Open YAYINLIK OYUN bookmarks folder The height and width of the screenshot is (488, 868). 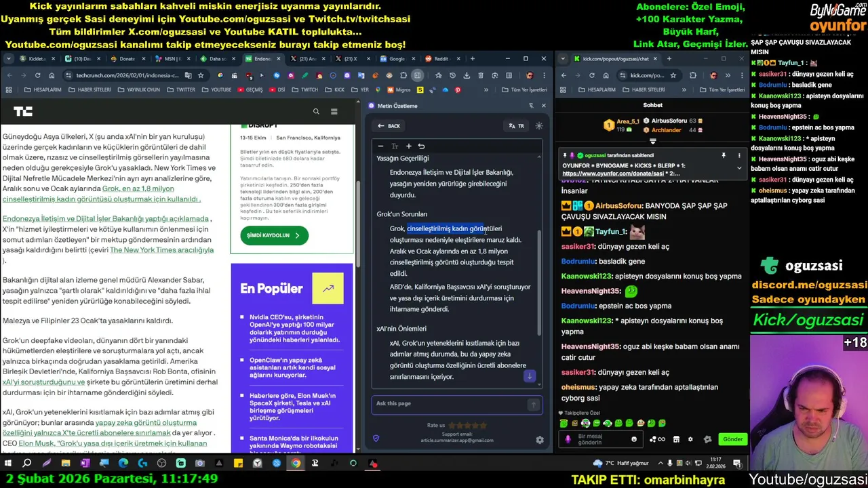(x=139, y=89)
